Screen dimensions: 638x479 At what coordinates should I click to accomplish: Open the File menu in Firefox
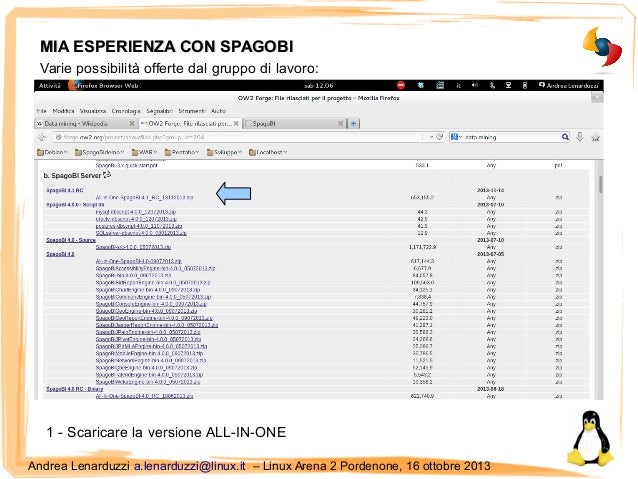click(42, 111)
